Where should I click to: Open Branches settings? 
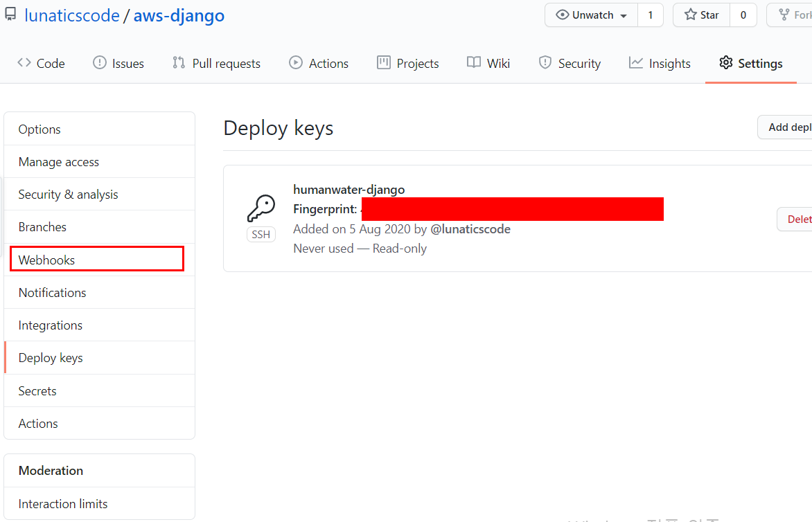[x=100, y=226]
